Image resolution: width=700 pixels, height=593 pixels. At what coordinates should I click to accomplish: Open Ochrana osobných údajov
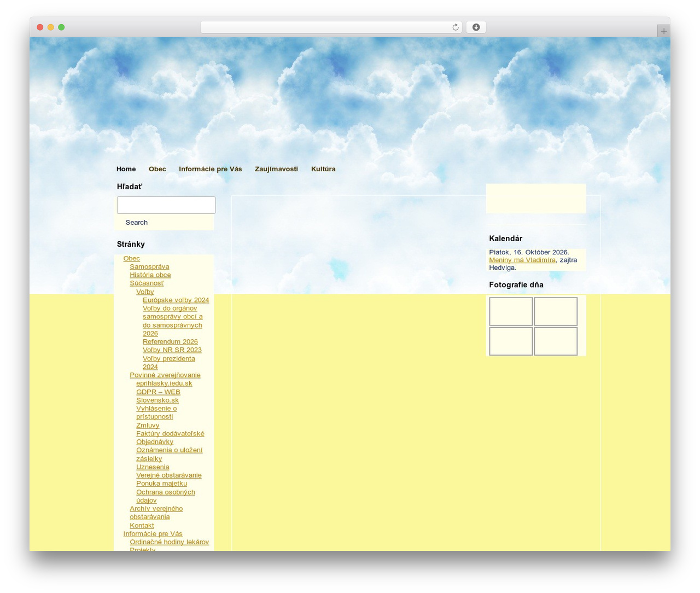coord(166,496)
